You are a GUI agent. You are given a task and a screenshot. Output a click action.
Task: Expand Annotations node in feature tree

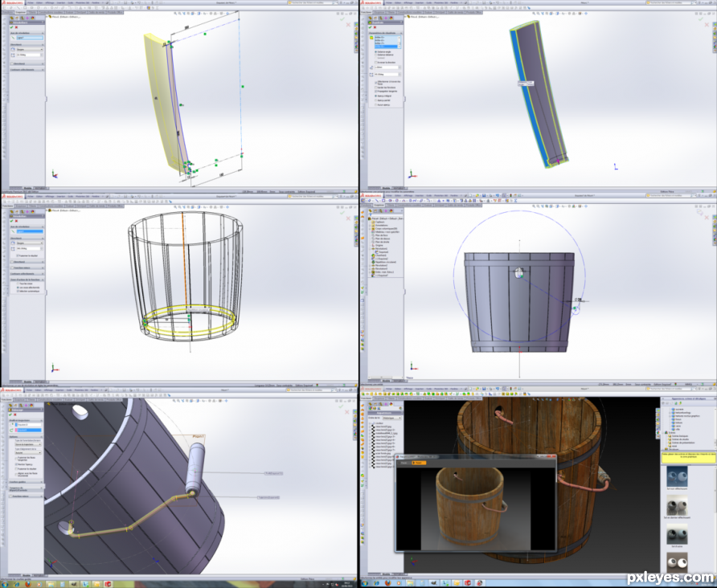point(370,225)
